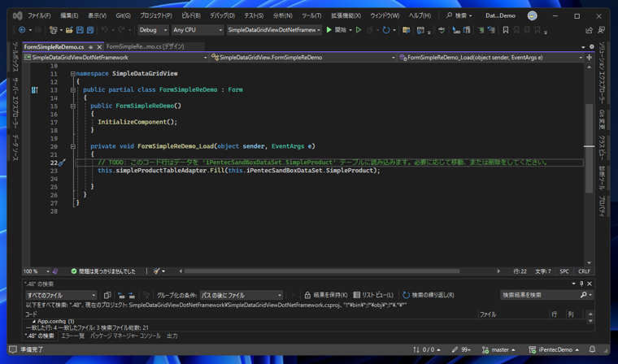Click the pencil 99+ pending changes indicator
Viewport: 618px width, 364px height.
(461, 349)
